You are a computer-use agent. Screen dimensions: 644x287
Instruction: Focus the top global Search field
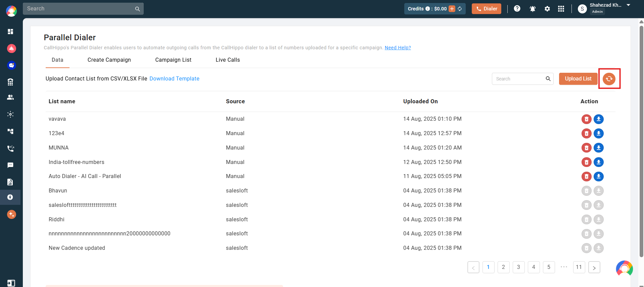coord(83,9)
